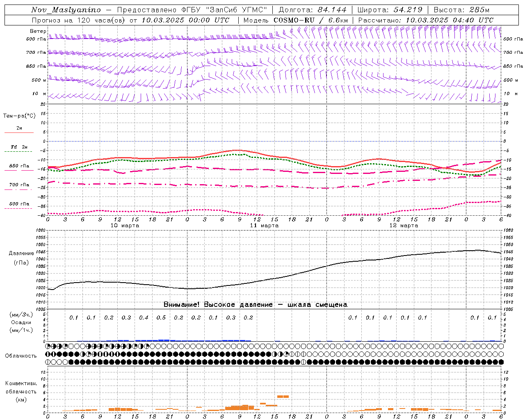Click the longitude value "Долгота: 84.144"
525x420 pixels.
(x=313, y=10)
